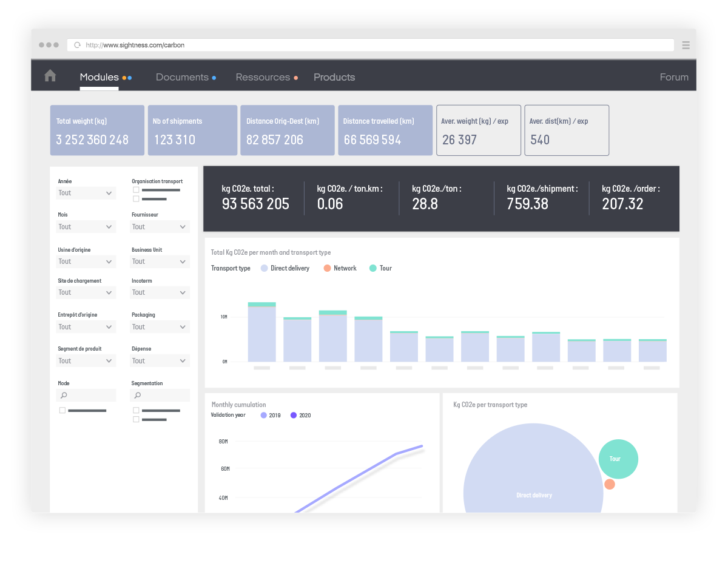Open the browser hamburger menu icon
728x583 pixels.
point(686,45)
